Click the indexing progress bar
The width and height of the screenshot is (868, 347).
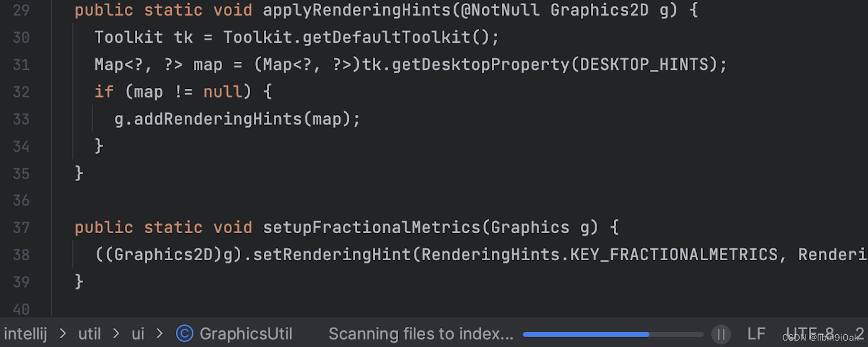tap(613, 334)
